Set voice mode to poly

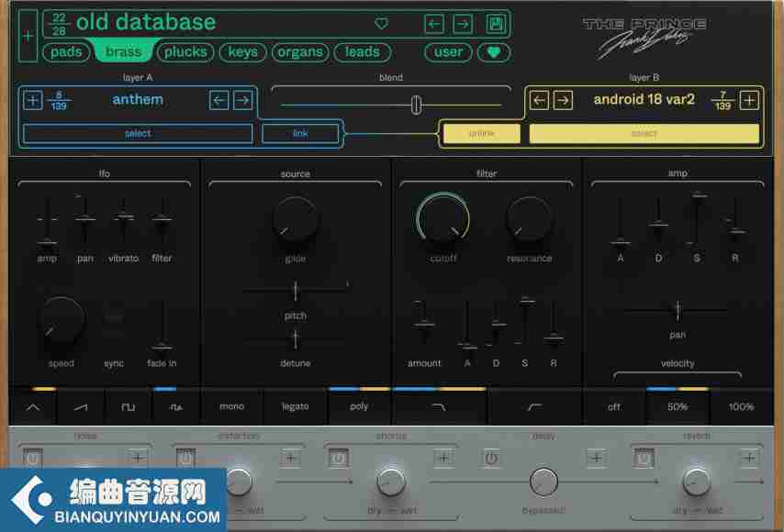(x=359, y=406)
